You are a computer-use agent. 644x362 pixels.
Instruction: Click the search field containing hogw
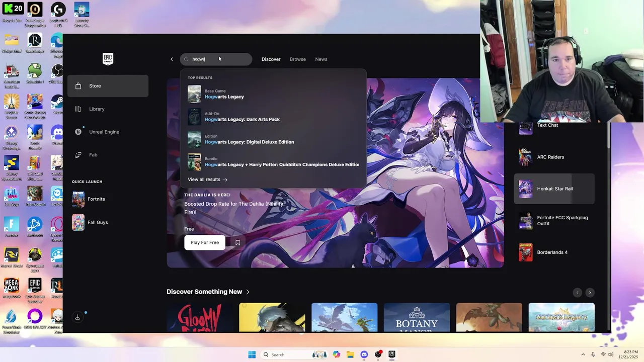pos(216,59)
